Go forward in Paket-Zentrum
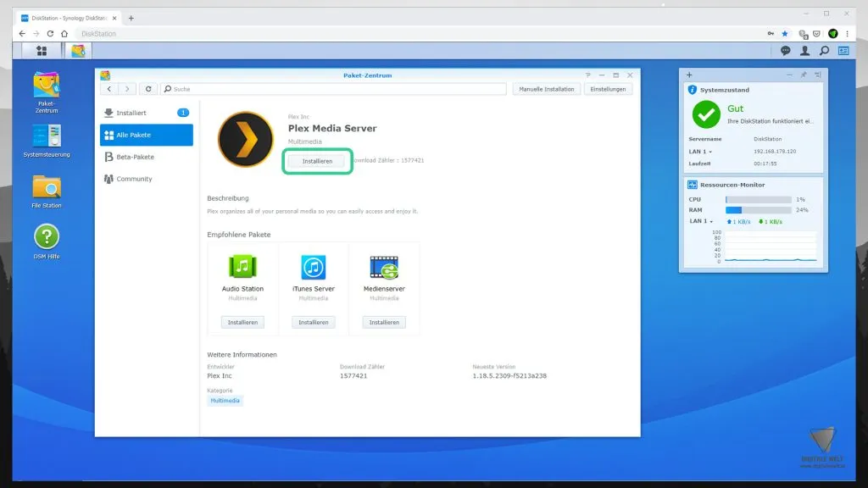 pyautogui.click(x=127, y=89)
